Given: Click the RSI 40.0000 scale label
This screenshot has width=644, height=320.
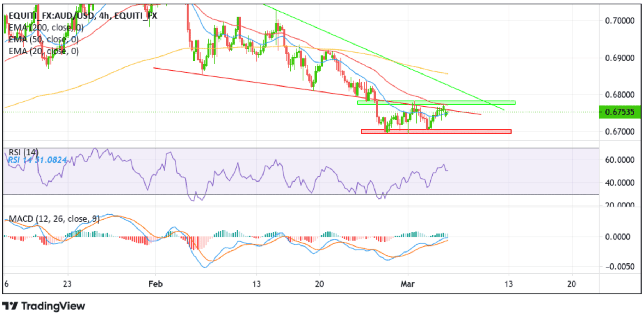Looking at the screenshot, I should pyautogui.click(x=620, y=183).
